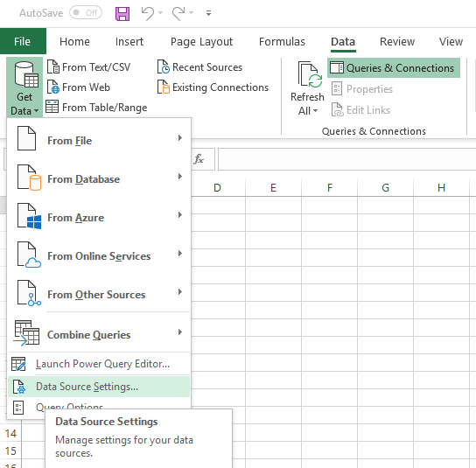This screenshot has width=476, height=468.
Task: Select the From File menu label
Action: [69, 141]
